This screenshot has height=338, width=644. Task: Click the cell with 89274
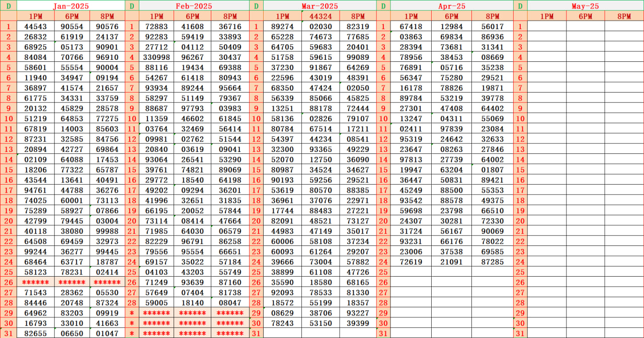pyautogui.click(x=282, y=27)
